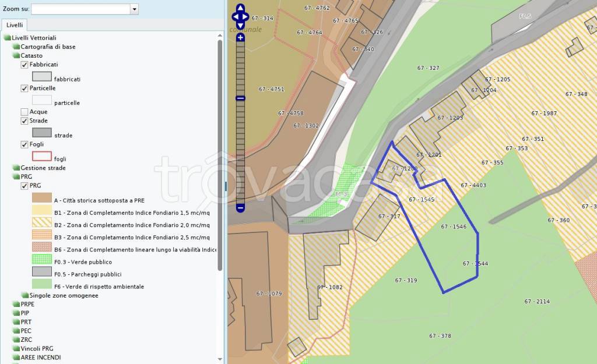Select the Livelli tab
Viewport: 597px width, 364px height.
point(15,25)
